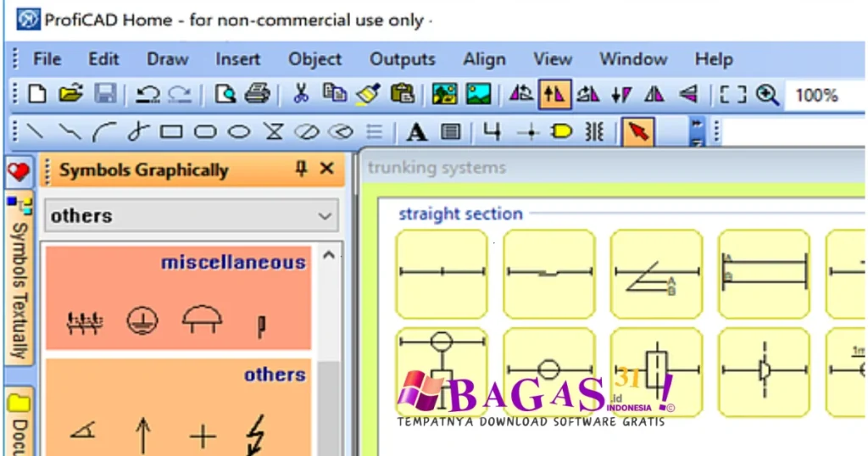The height and width of the screenshot is (456, 868).
Task: Select the Polyline drawing tool
Action: coord(70,131)
